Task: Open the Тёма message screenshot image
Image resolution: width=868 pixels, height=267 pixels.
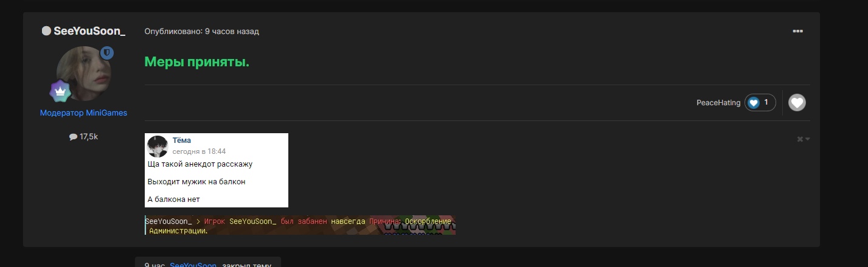Action: [x=217, y=170]
